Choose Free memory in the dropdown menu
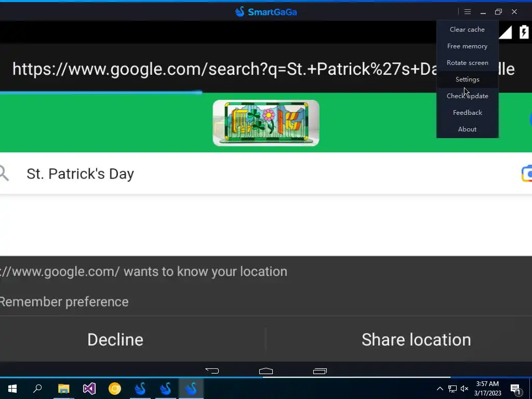 (467, 46)
